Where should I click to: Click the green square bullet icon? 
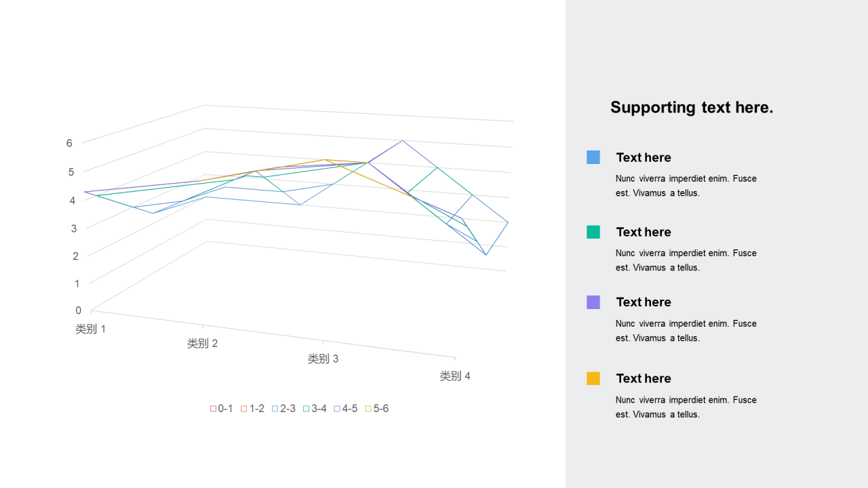[593, 232]
